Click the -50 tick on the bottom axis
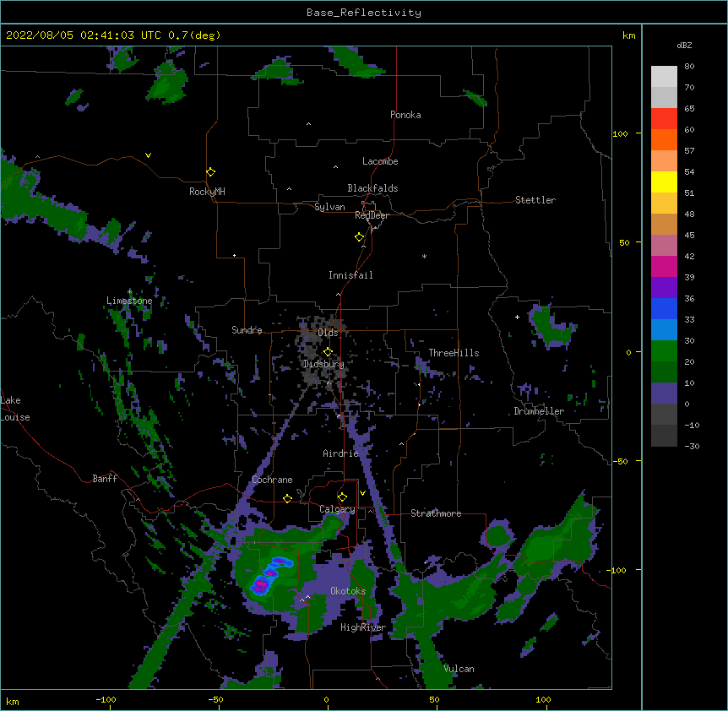728x711 pixels. pos(215,700)
